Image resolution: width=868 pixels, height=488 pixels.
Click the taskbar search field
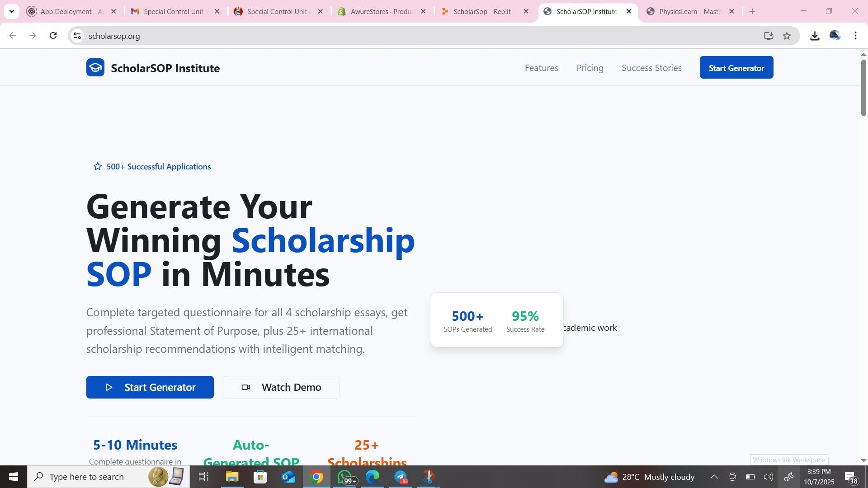coord(90,477)
